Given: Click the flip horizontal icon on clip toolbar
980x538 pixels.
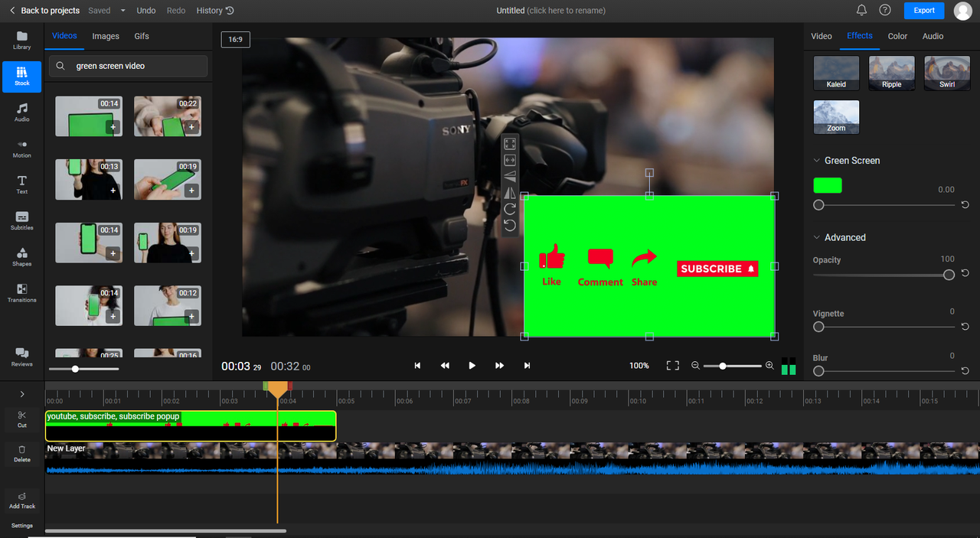Looking at the screenshot, I should pyautogui.click(x=510, y=193).
